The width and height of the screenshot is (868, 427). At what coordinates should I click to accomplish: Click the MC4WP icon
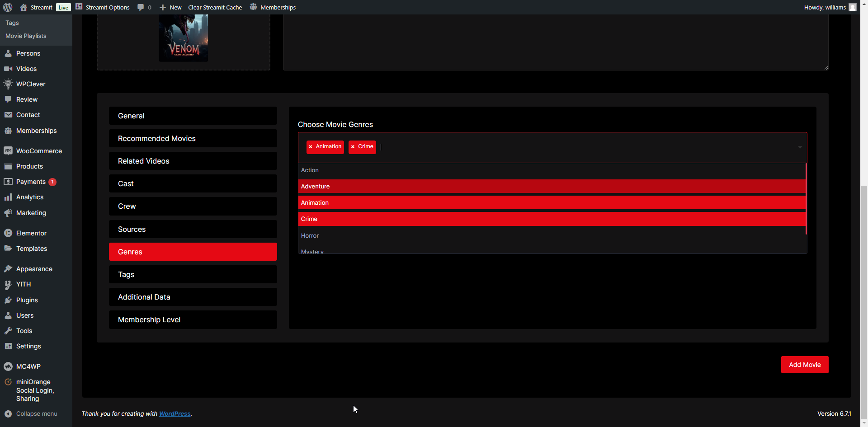point(8,366)
